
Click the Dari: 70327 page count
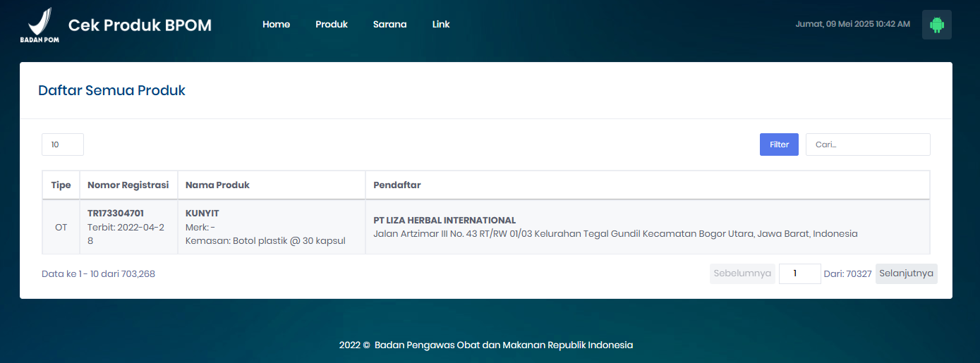(848, 273)
